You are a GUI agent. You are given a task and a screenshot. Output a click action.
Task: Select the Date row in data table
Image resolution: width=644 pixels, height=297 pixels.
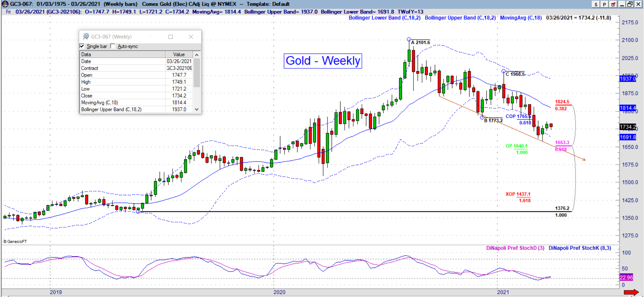coord(136,61)
